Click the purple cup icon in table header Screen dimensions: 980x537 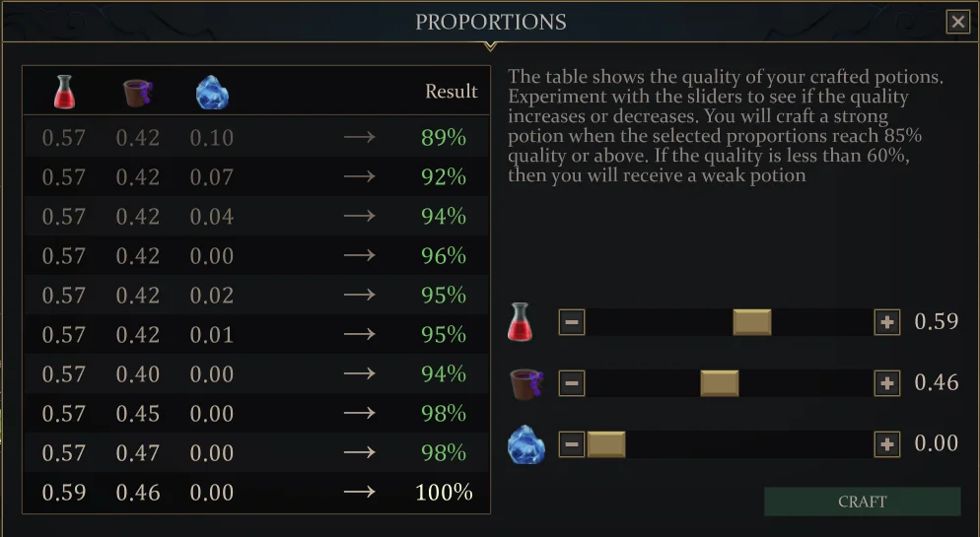click(x=138, y=92)
